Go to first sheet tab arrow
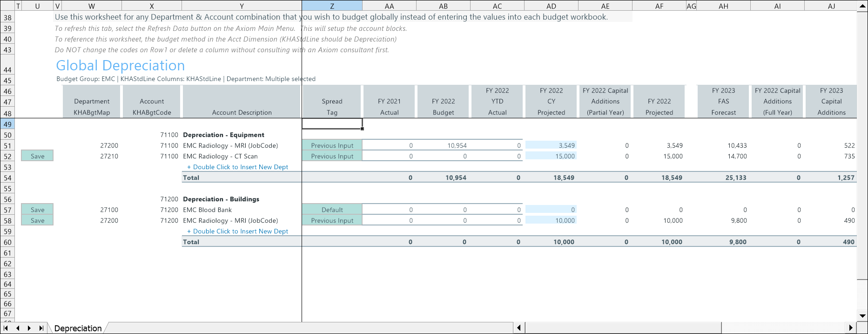The height and width of the screenshot is (334, 868). pyautogui.click(x=6, y=328)
